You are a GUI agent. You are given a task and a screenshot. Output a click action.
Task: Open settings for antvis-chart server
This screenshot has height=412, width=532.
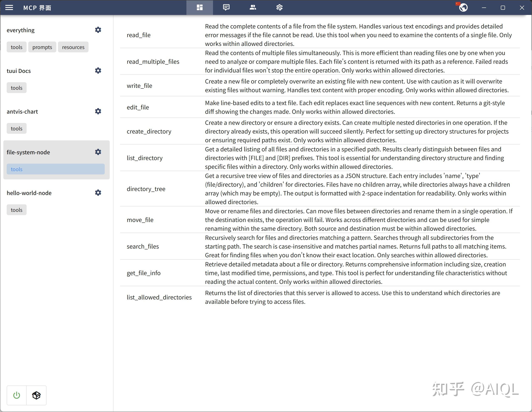click(98, 111)
